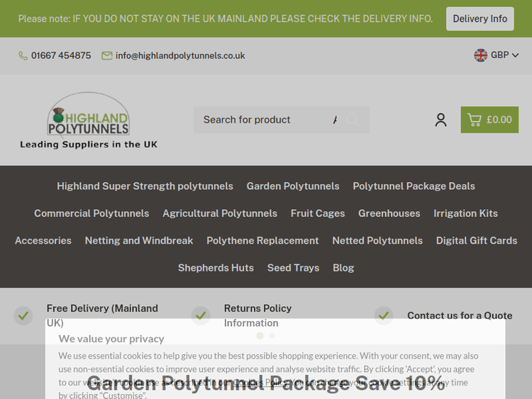Open Free Delivery (Mainland UK) info
The image size is (532, 399).
coord(102,315)
